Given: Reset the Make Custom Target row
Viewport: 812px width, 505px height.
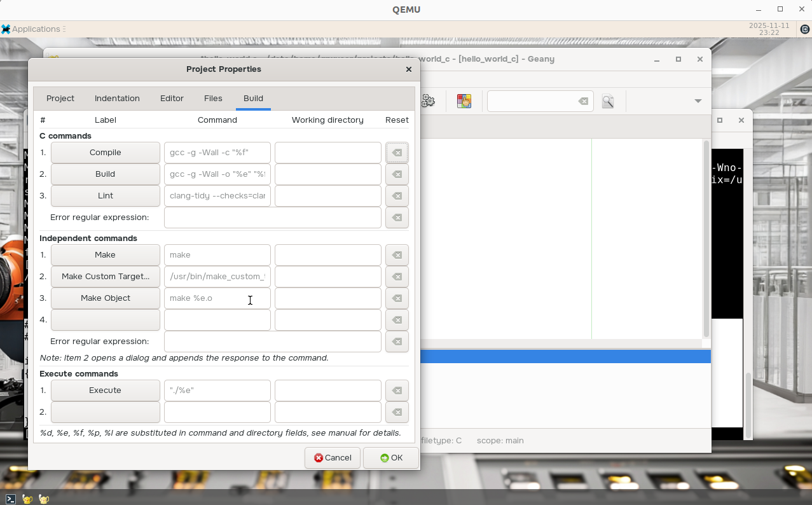Looking at the screenshot, I should pyautogui.click(x=397, y=277).
